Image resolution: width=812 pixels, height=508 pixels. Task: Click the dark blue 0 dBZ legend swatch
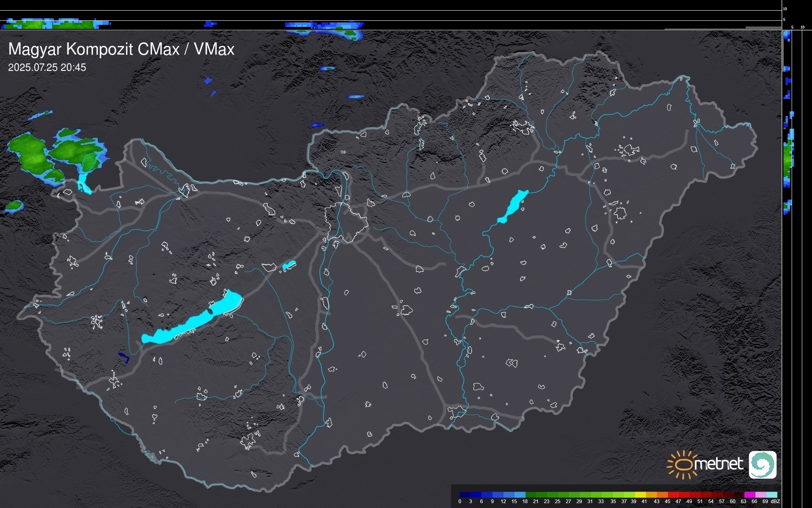click(465, 495)
